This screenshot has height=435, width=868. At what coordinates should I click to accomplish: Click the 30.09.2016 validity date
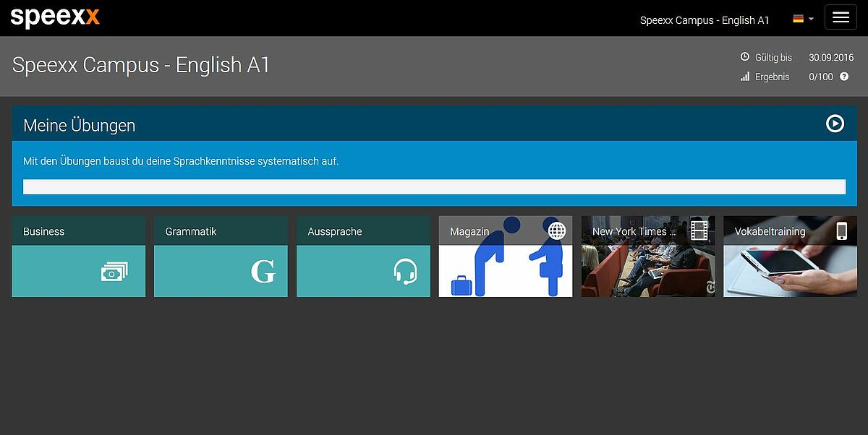coord(831,57)
